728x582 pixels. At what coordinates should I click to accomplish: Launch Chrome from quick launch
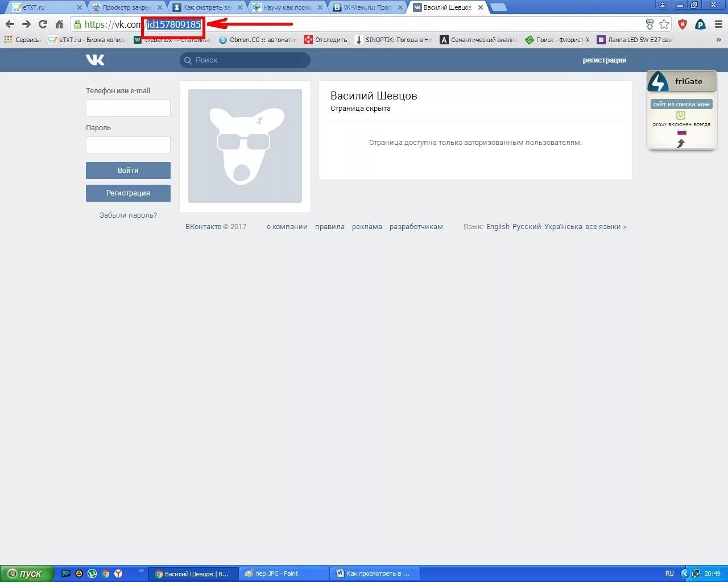point(105,573)
